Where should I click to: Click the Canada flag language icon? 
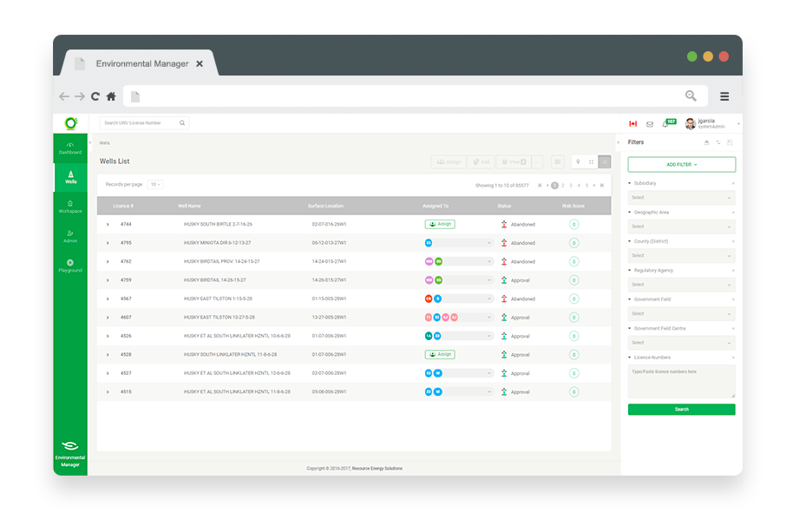click(632, 124)
